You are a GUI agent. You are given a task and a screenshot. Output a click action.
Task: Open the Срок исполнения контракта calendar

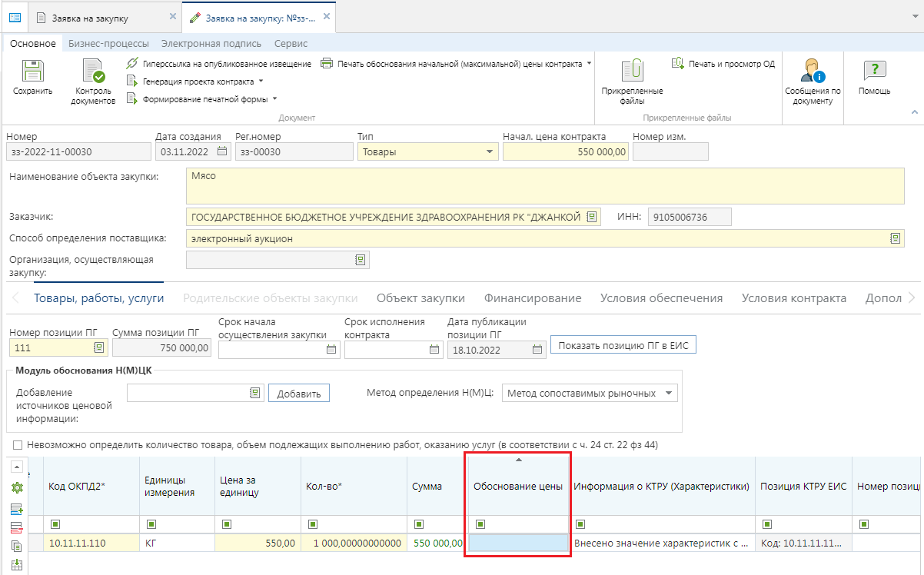click(434, 349)
